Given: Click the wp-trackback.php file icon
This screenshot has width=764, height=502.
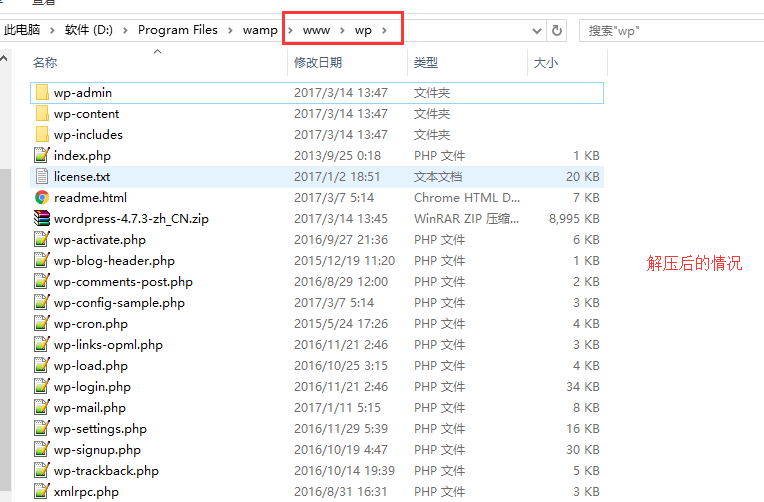Looking at the screenshot, I should [x=42, y=470].
